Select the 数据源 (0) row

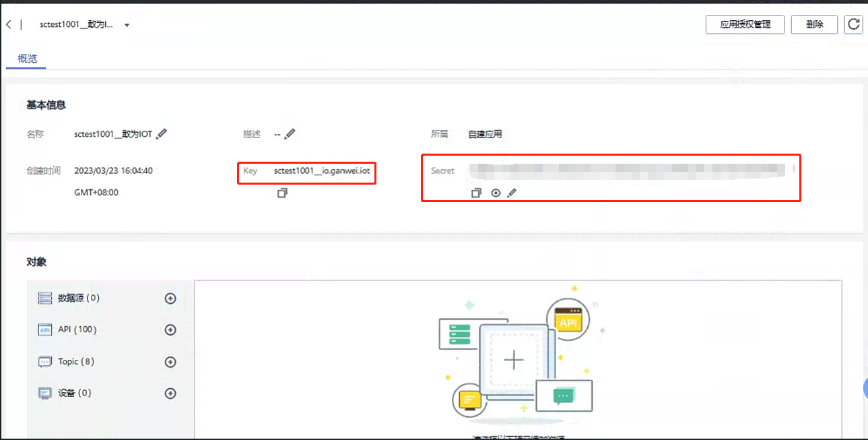click(109, 298)
